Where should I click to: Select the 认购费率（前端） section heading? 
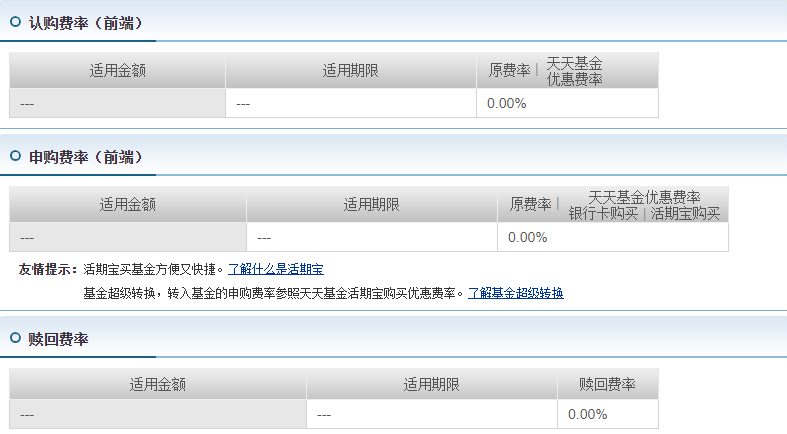tap(86, 23)
